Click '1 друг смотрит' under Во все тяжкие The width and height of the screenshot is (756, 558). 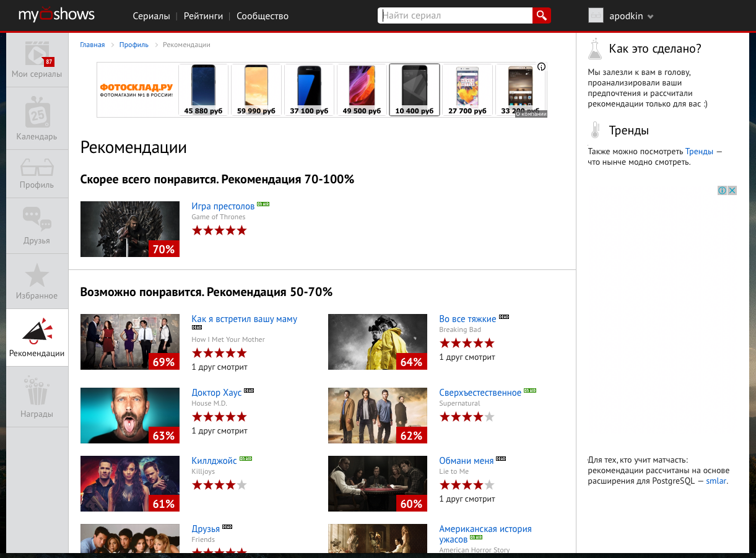pos(467,357)
